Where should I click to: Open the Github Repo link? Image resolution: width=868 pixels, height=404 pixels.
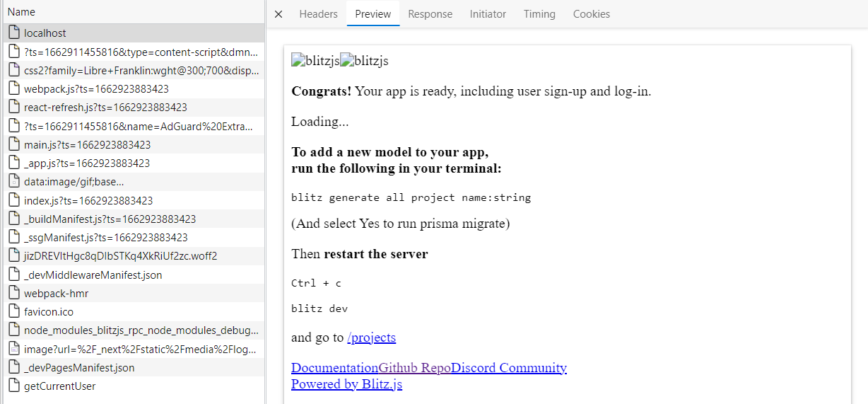415,368
